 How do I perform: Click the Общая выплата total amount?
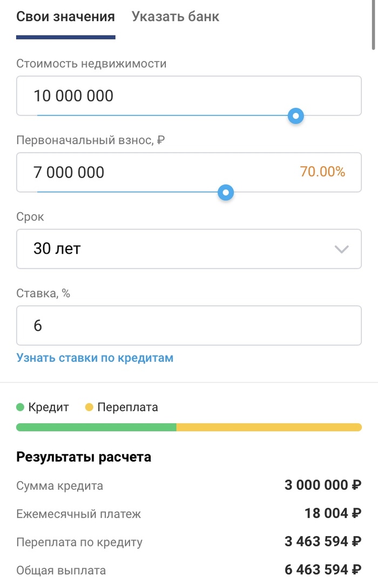coord(323,570)
